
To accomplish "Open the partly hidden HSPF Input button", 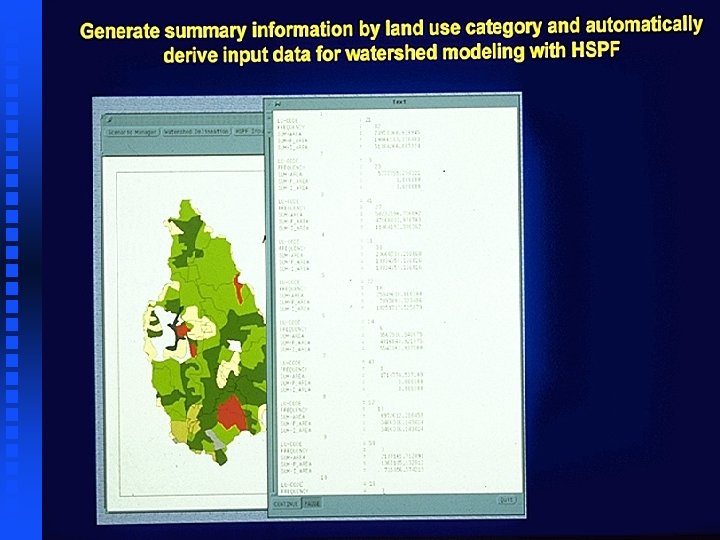I will tap(248, 131).
